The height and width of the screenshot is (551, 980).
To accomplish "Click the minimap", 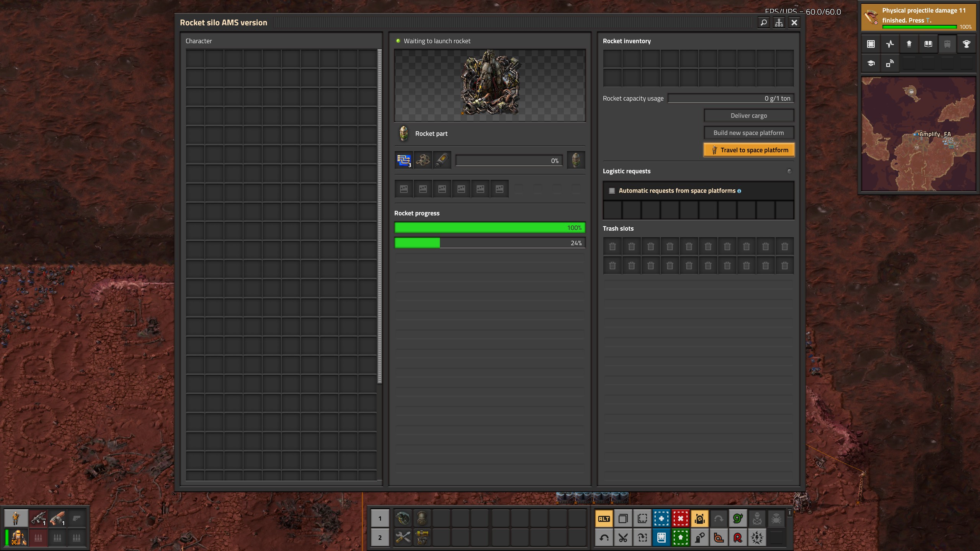I will click(x=918, y=134).
